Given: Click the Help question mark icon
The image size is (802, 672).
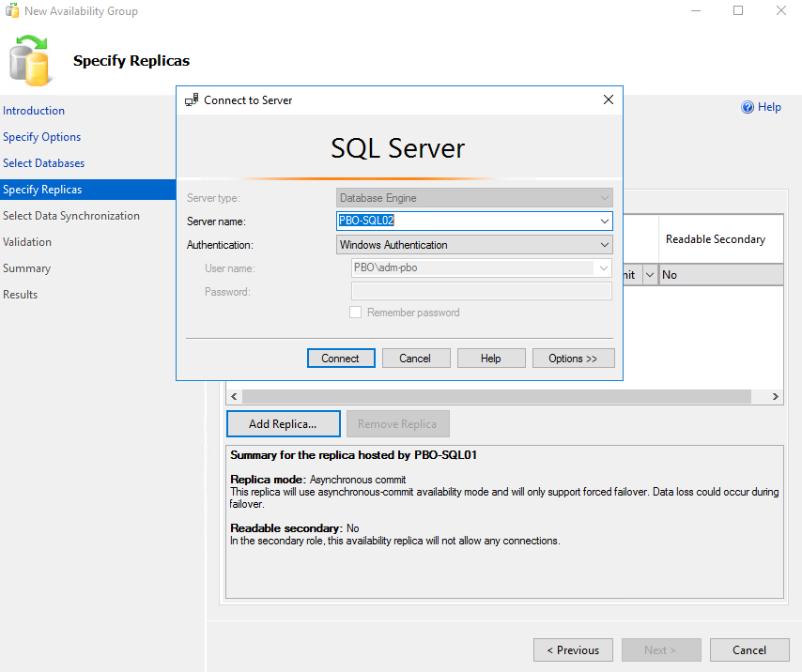Looking at the screenshot, I should 748,107.
